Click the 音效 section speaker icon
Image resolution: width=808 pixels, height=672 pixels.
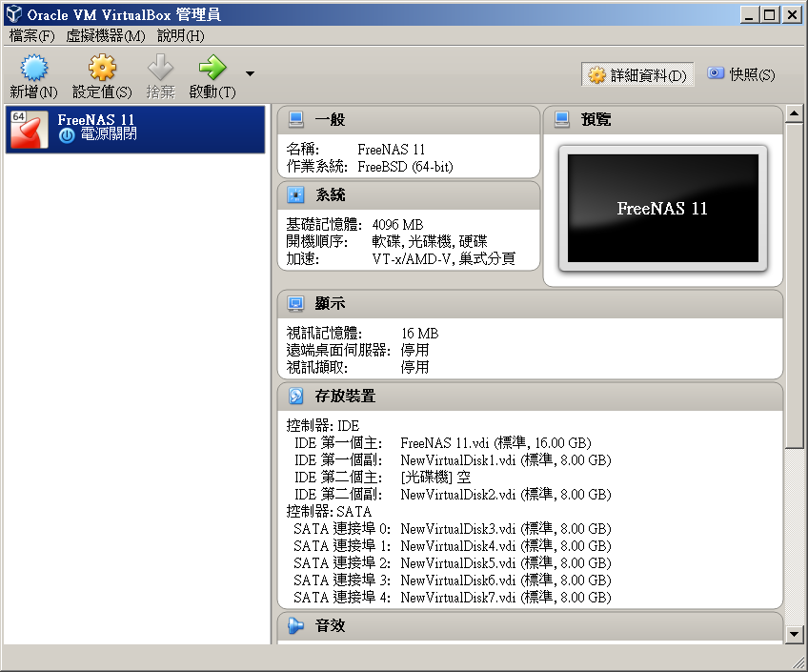pyautogui.click(x=295, y=625)
